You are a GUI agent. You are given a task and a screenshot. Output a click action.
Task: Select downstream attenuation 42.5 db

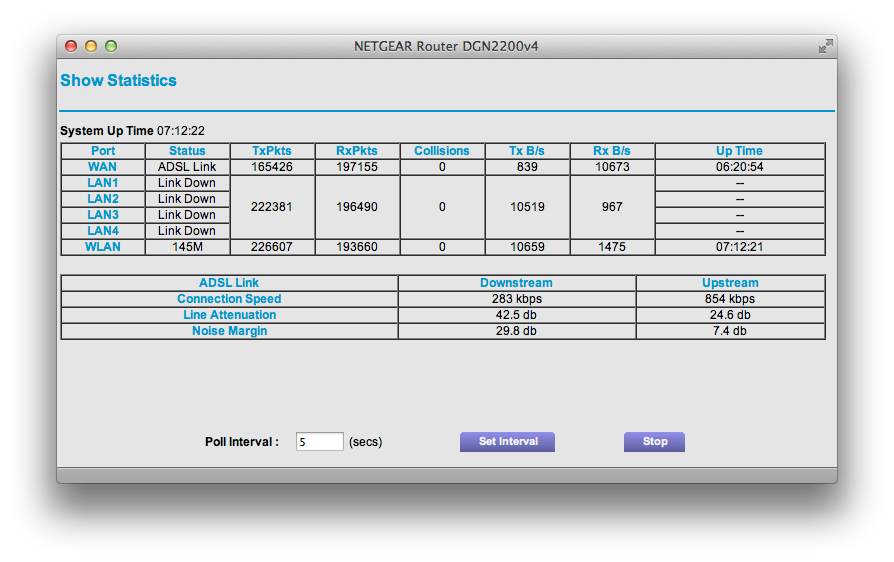pyautogui.click(x=516, y=315)
